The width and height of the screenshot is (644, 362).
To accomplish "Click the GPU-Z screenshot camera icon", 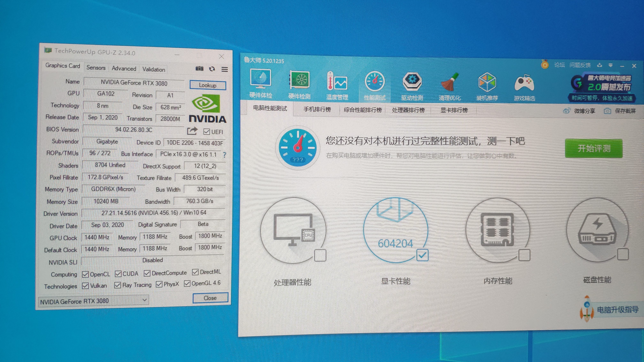I will pos(199,68).
